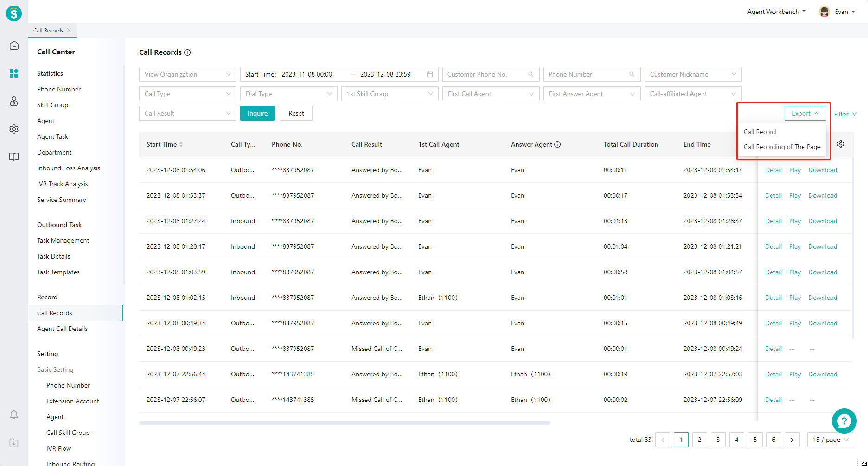The height and width of the screenshot is (466, 868).
Task: Play recording of 2023-12-08 01:53:37 call
Action: click(795, 195)
